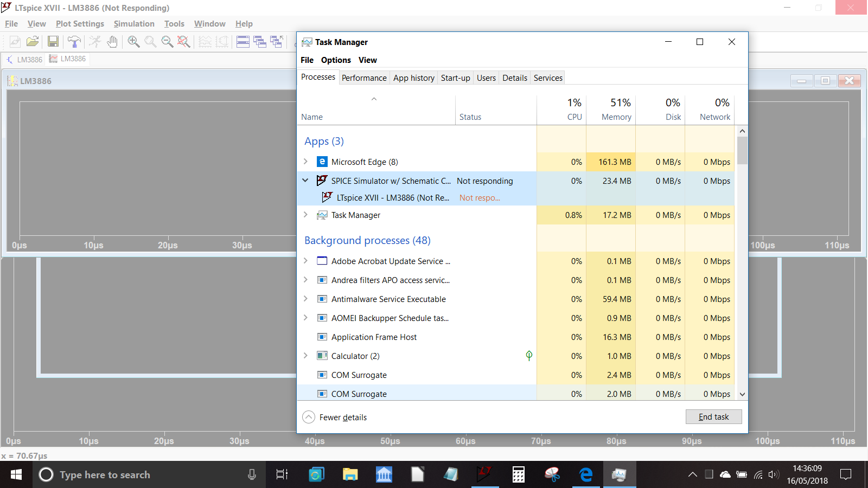Viewport: 868px width, 488px height.
Task: Open the Calculator taskbar icon
Action: point(518,474)
